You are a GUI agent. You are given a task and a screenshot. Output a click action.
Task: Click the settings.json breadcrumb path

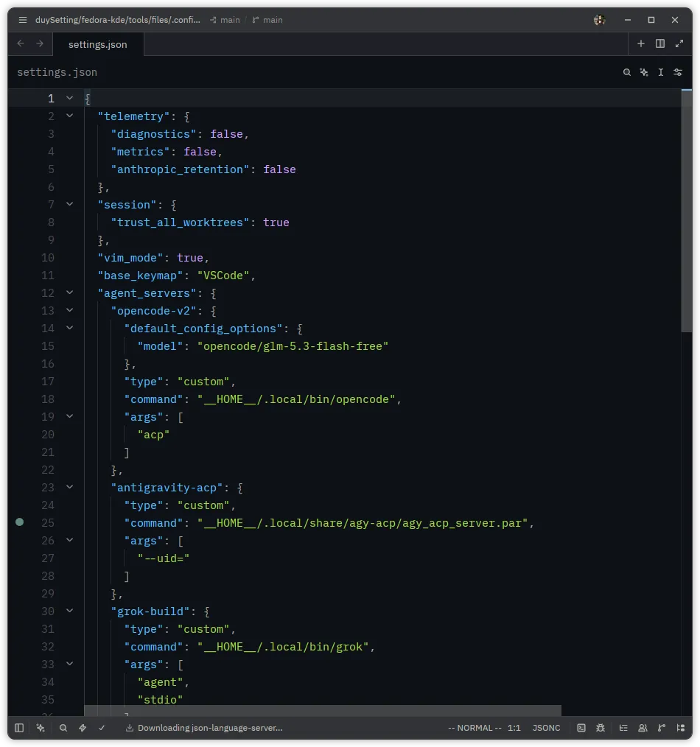click(x=57, y=72)
